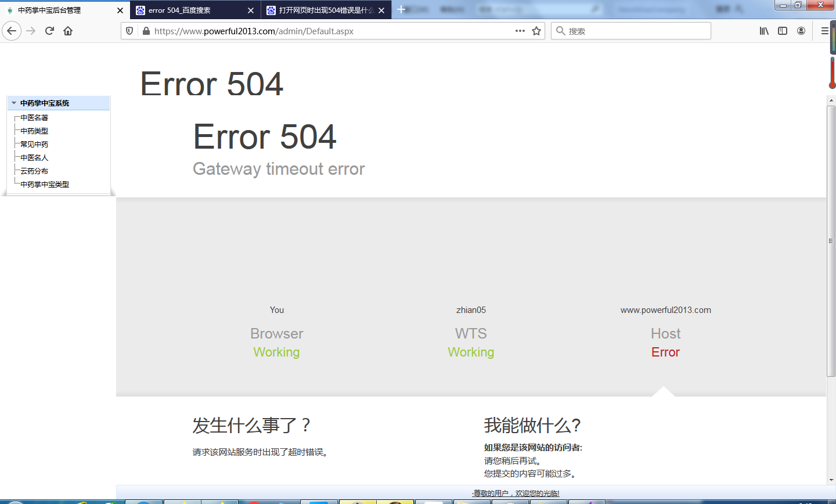Open the Firefox account profile icon

[802, 31]
